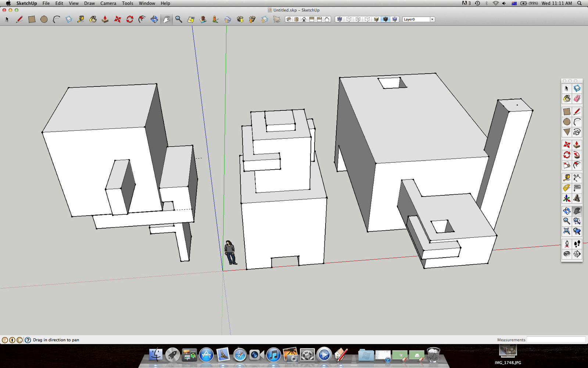588x368 pixels.
Task: Select the Section Plane tool
Action: (x=577, y=255)
